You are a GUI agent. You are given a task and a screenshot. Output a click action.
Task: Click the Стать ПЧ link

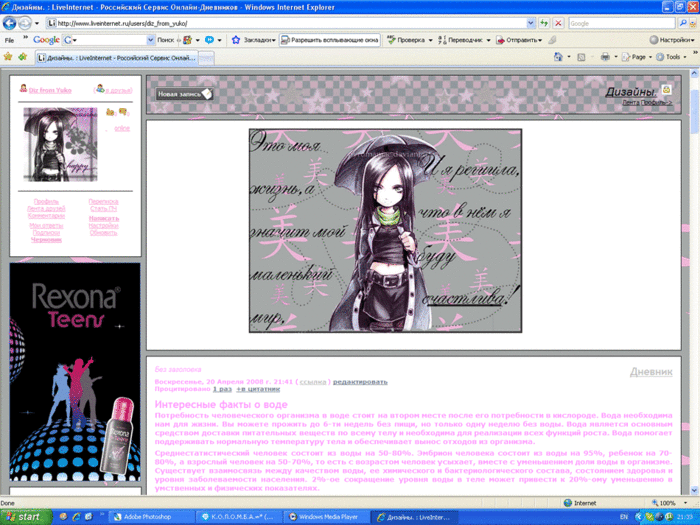[x=104, y=208]
